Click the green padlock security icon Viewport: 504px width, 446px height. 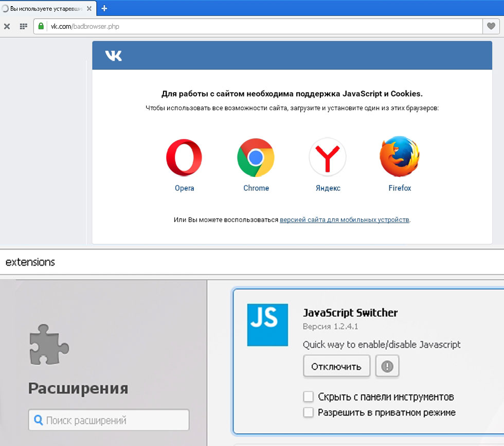tap(41, 26)
